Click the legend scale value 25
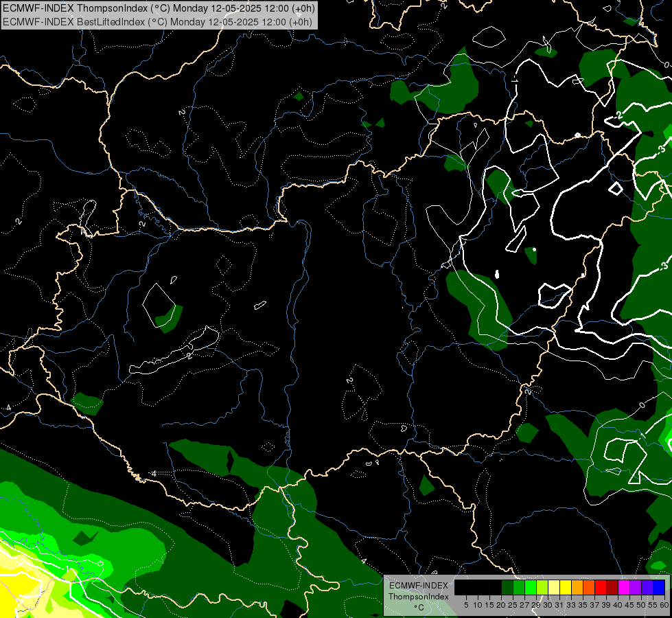The width and height of the screenshot is (672, 618). [x=513, y=605]
